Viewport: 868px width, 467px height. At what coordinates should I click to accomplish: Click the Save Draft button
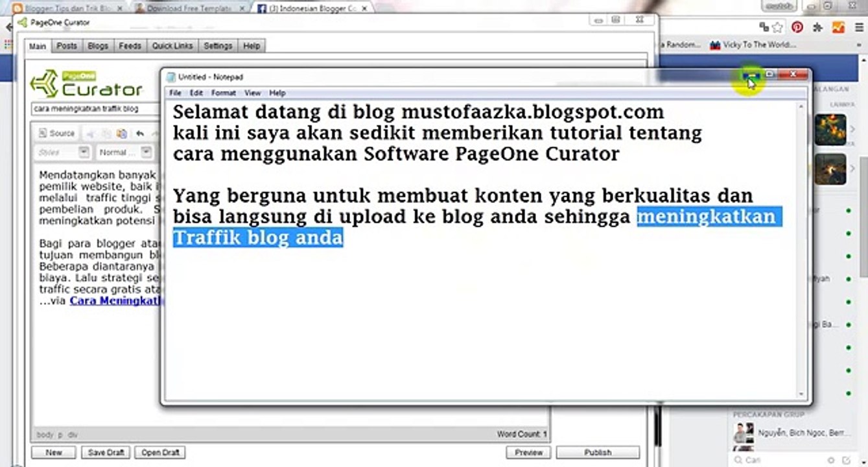point(105,453)
